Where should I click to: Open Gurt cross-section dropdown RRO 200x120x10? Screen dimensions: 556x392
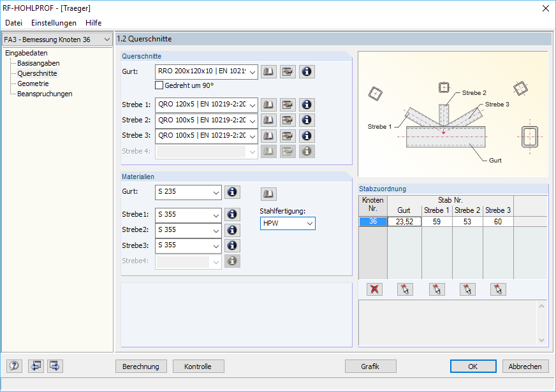(207, 71)
